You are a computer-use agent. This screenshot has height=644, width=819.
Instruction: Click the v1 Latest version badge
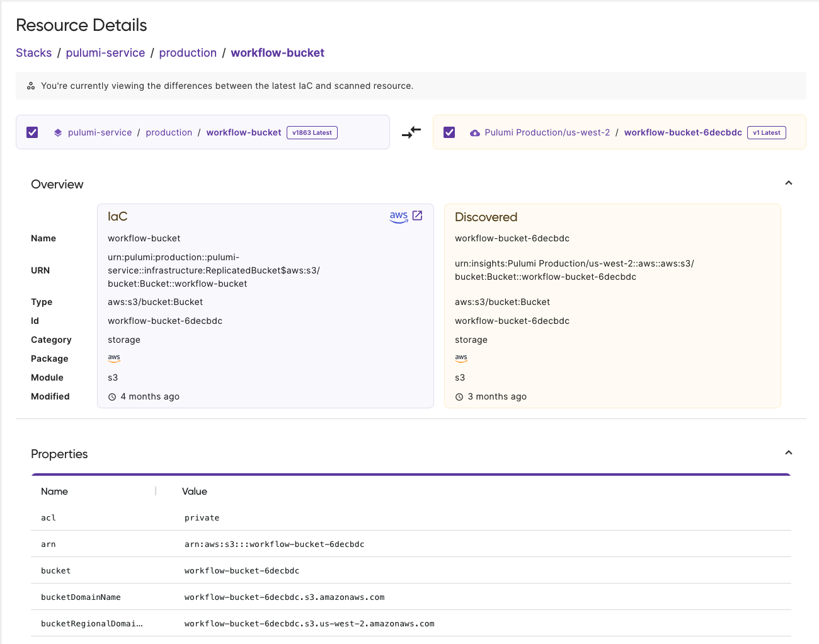pyautogui.click(x=766, y=132)
